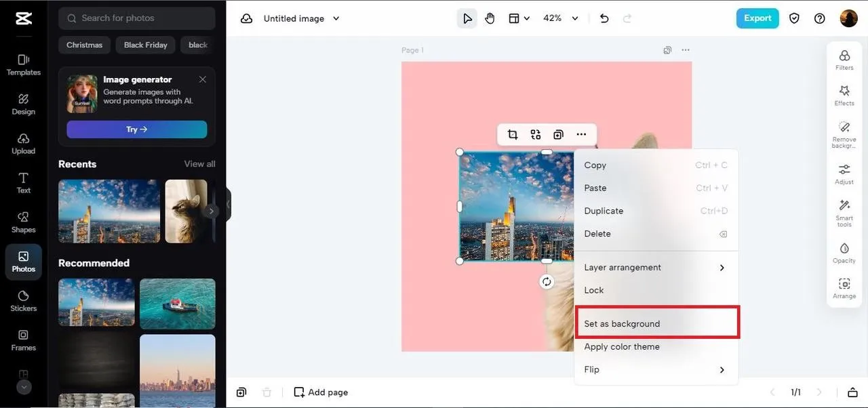Click View all next to Recents

199,163
